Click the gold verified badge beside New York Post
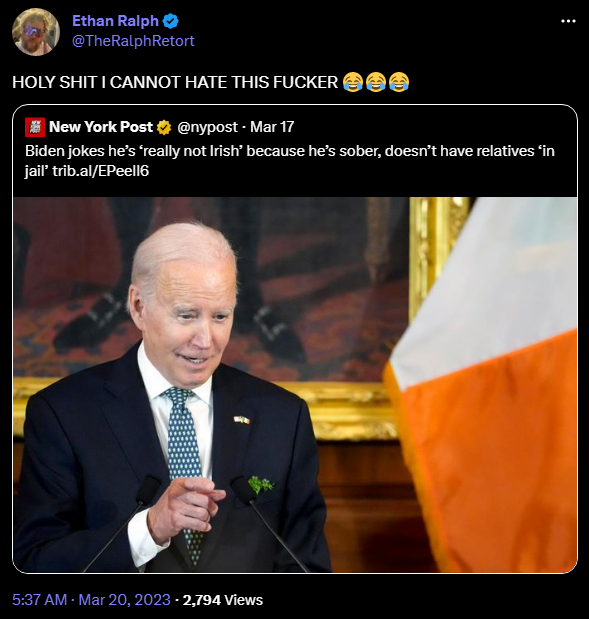This screenshot has width=589, height=619. [164, 128]
